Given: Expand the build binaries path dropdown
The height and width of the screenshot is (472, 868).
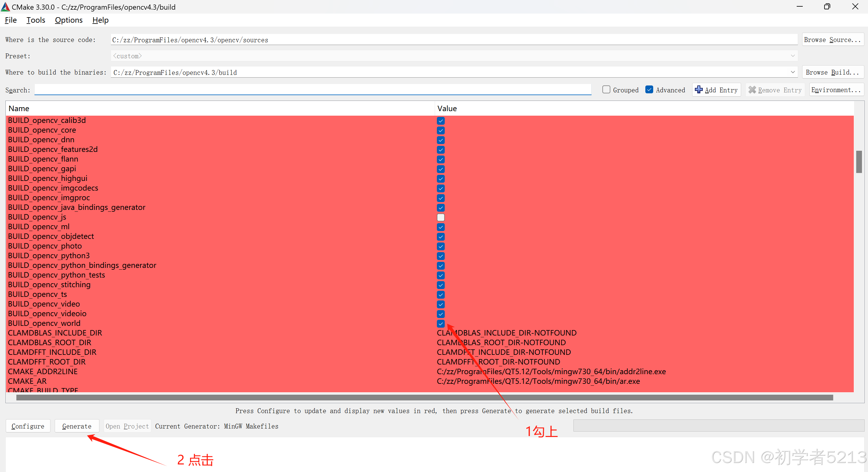Looking at the screenshot, I should click(x=792, y=72).
